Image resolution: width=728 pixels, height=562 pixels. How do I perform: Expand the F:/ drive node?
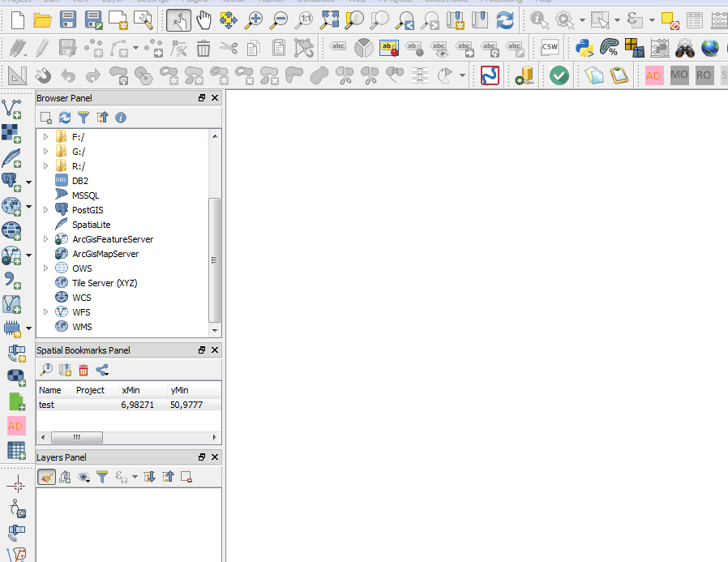click(x=45, y=136)
